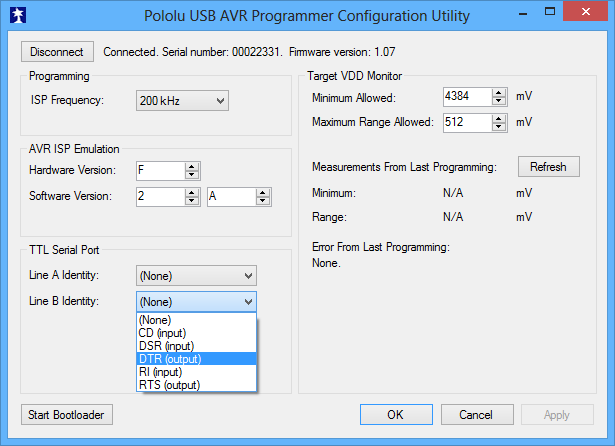The image size is (615, 446).
Task: Decrease Minimum Allowed voltage with down arrow
Action: (499, 102)
